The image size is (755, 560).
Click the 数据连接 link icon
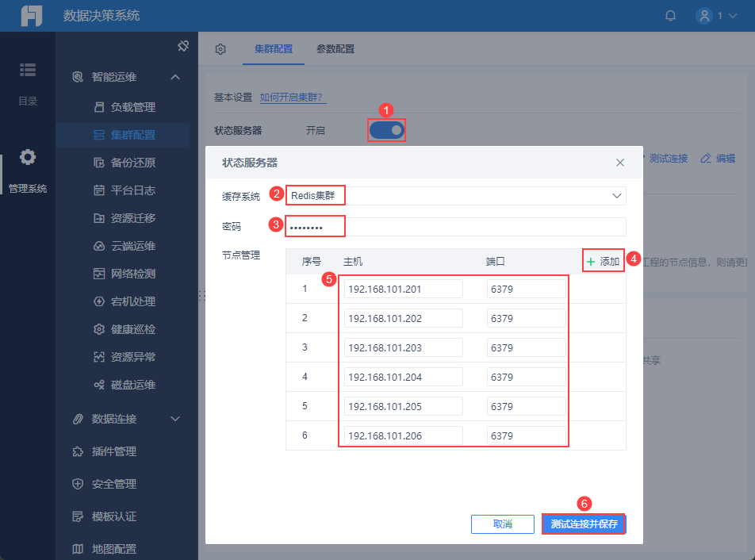coord(78,419)
